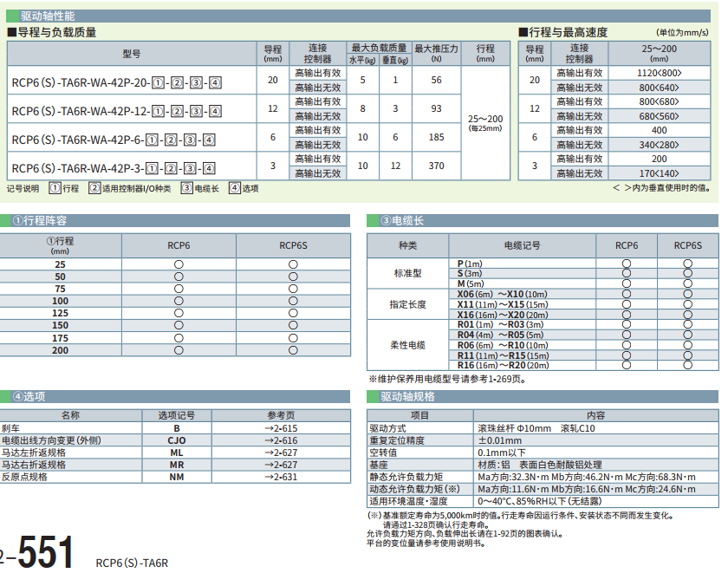Select speed value "800<640>"

[660, 88]
